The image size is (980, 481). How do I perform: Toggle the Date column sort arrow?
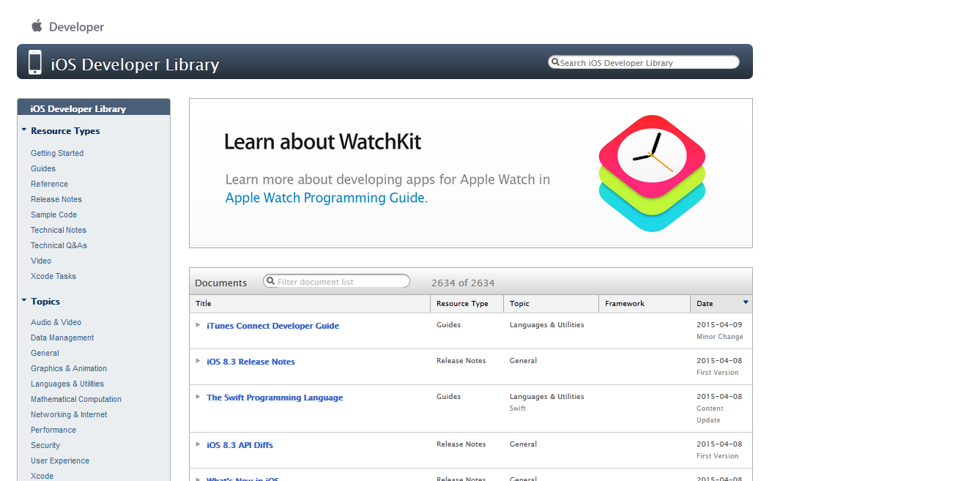746,302
